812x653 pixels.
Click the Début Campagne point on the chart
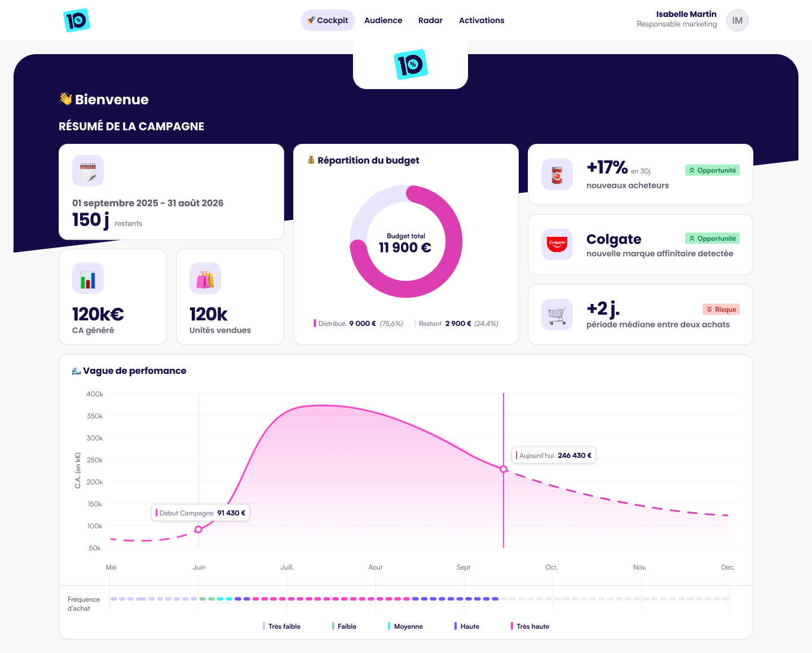pos(198,530)
